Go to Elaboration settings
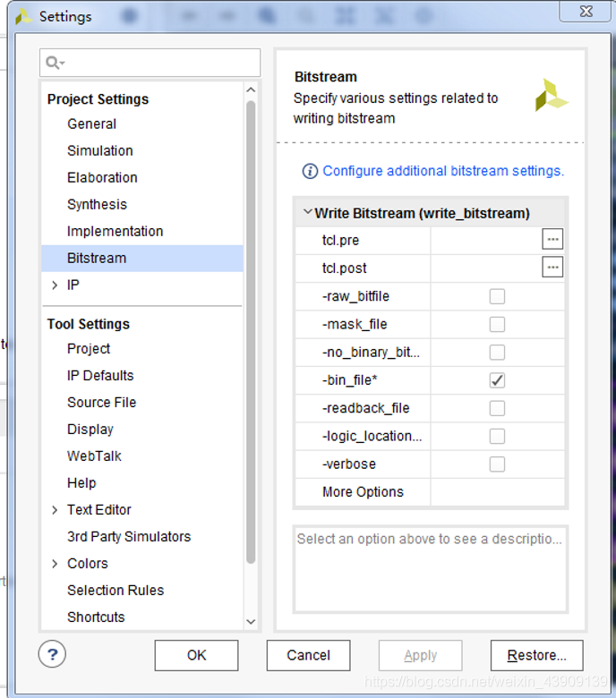This screenshot has height=698, width=616. (102, 177)
